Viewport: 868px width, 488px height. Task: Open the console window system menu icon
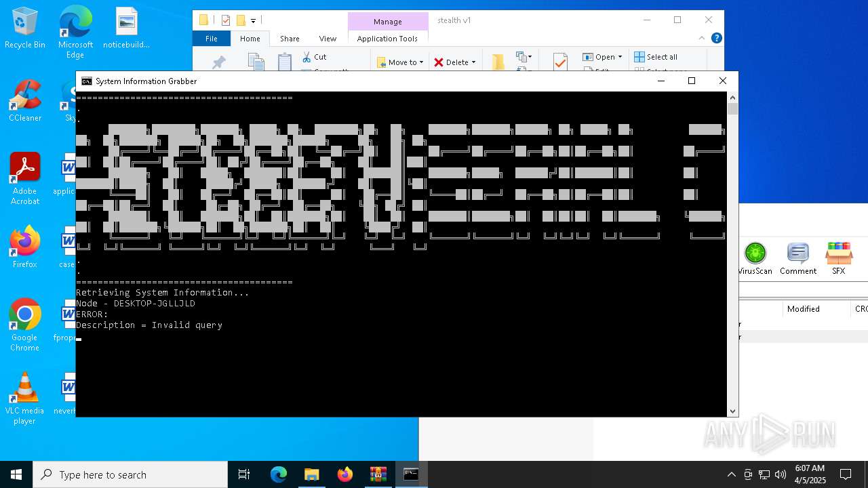tap(87, 81)
